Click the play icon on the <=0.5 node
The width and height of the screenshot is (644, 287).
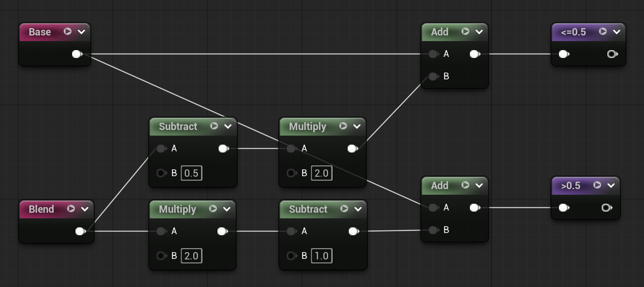pyautogui.click(x=603, y=32)
